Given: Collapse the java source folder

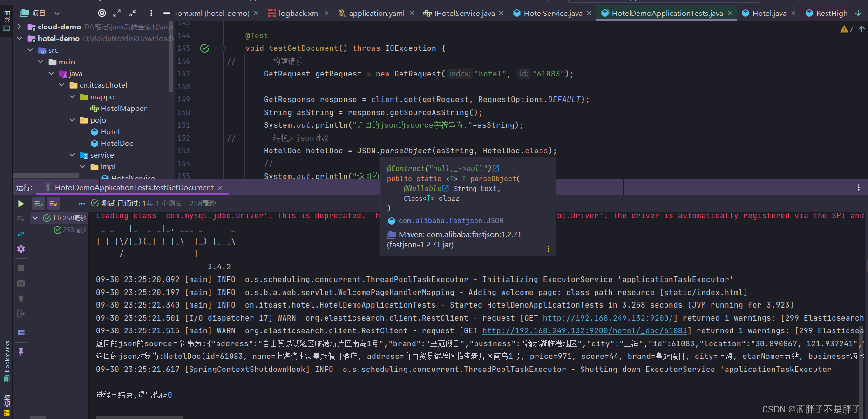Looking at the screenshot, I should tap(51, 73).
